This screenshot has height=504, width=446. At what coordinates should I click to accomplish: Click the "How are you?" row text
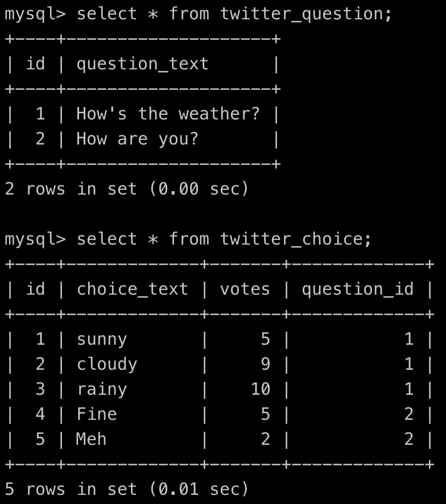point(137,139)
